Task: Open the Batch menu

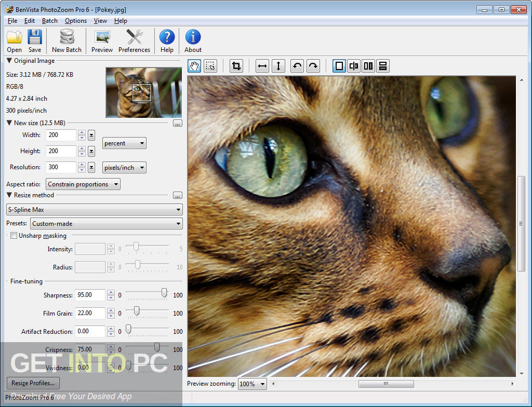Action: pyautogui.click(x=49, y=21)
